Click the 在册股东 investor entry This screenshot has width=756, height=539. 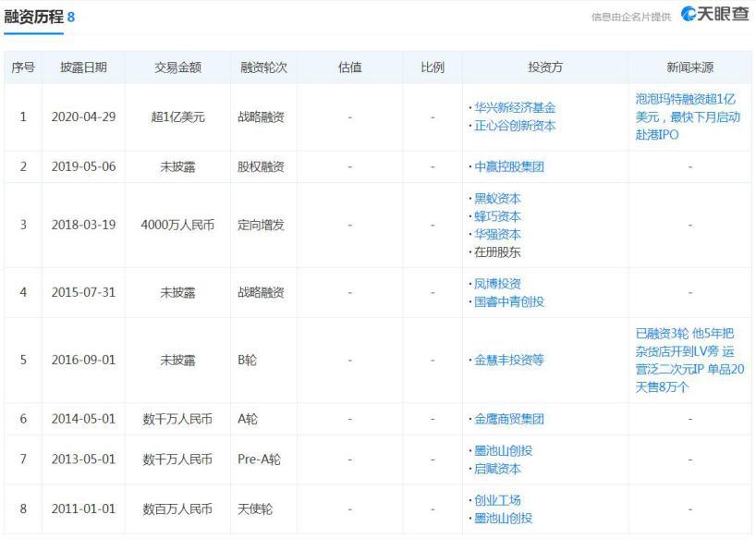point(497,252)
